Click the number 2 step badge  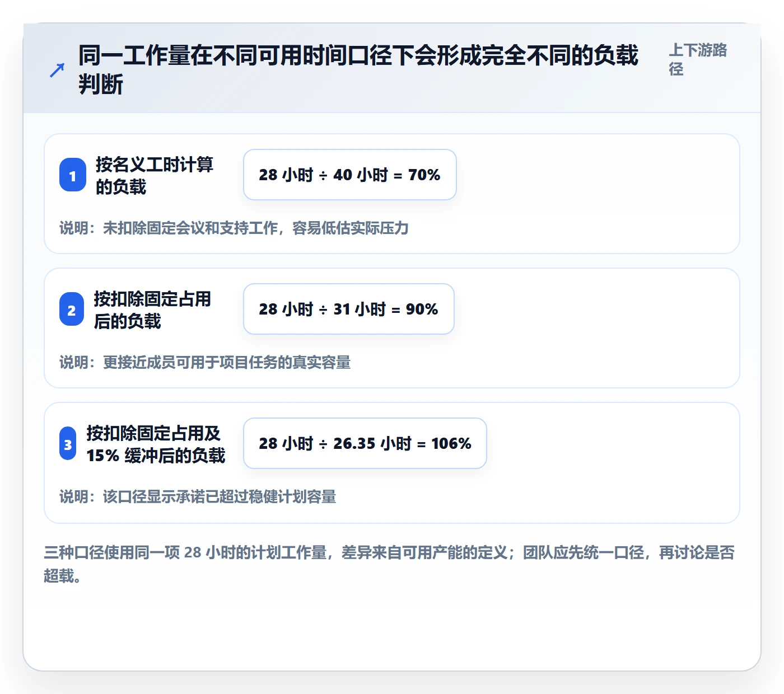72,310
